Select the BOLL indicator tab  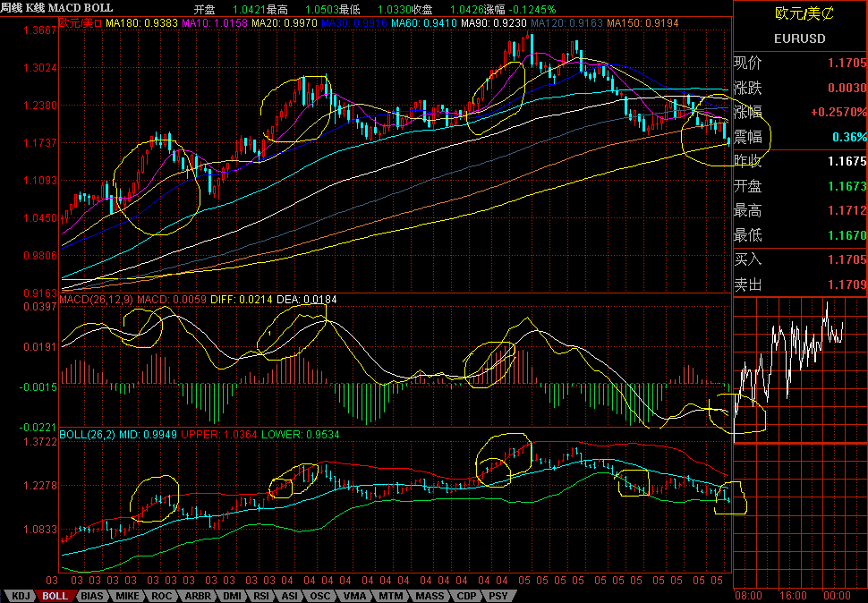(55, 596)
